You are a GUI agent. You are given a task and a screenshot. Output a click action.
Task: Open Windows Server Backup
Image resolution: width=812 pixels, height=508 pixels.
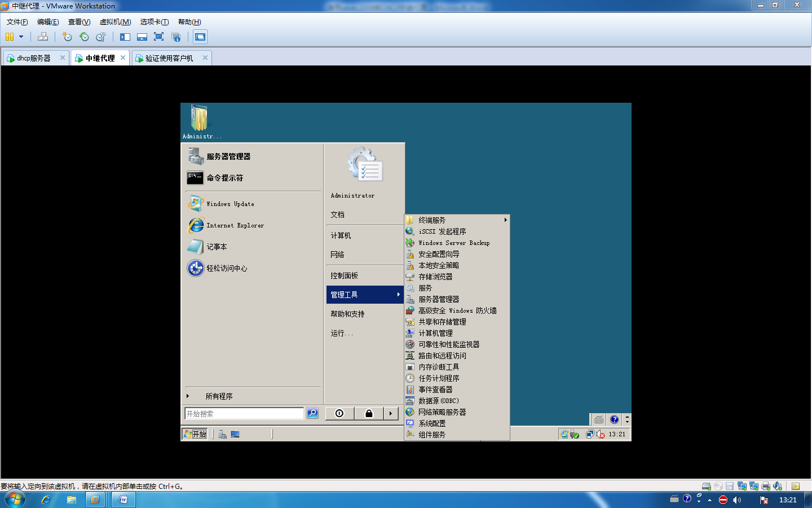tap(457, 243)
